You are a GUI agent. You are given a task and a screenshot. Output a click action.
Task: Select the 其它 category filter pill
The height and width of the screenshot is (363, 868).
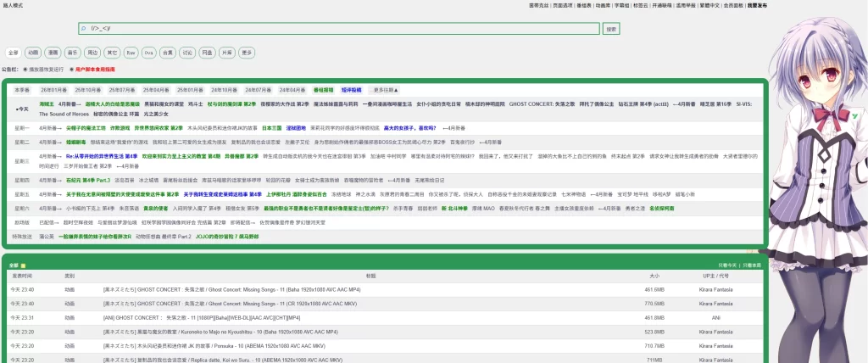tap(112, 53)
